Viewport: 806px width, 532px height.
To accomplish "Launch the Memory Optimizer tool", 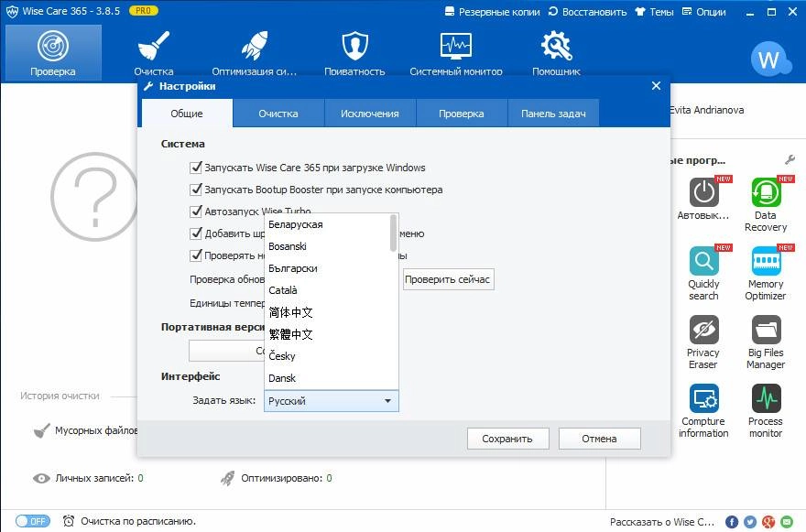I will (766, 274).
